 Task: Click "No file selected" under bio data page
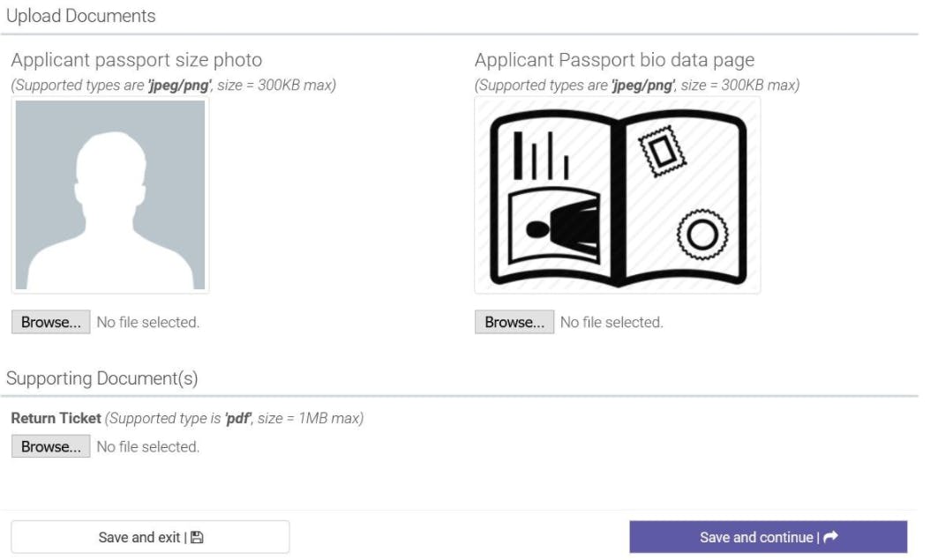tap(612, 322)
